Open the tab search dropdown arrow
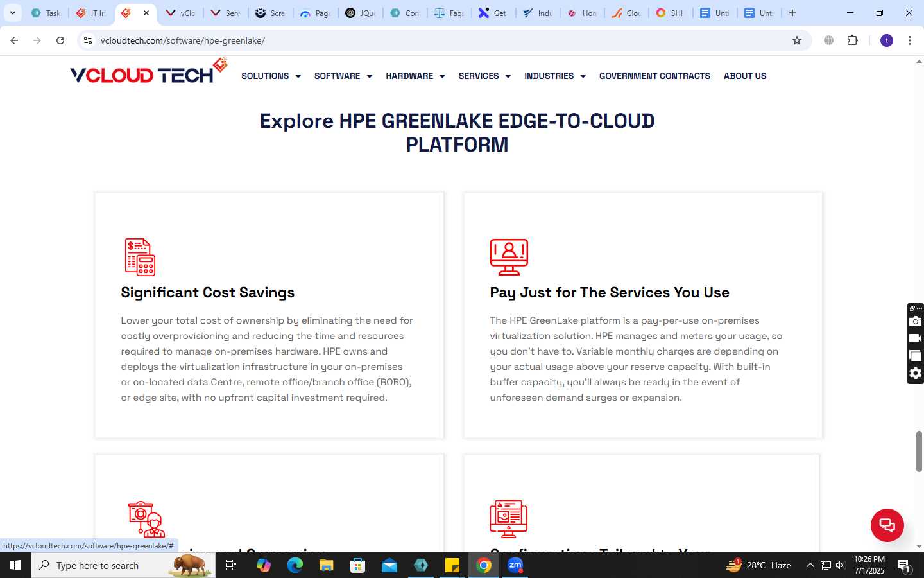Image resolution: width=924 pixels, height=578 pixels. 12,13
